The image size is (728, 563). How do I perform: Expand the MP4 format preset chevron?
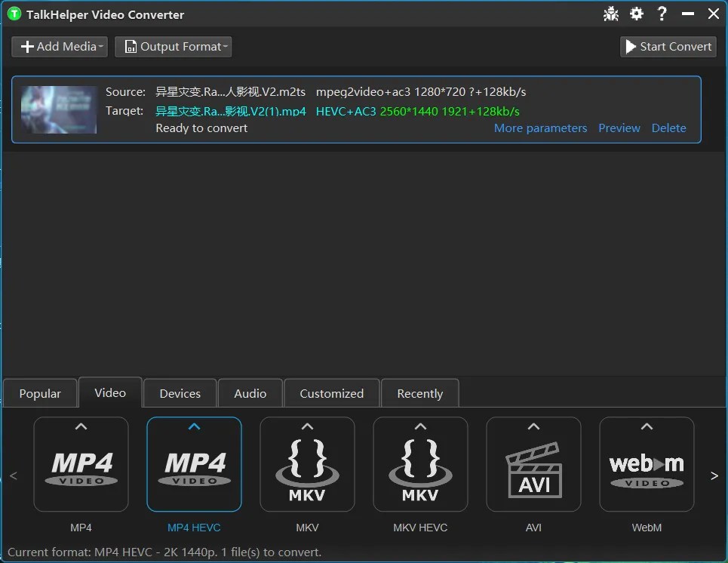coord(81,426)
